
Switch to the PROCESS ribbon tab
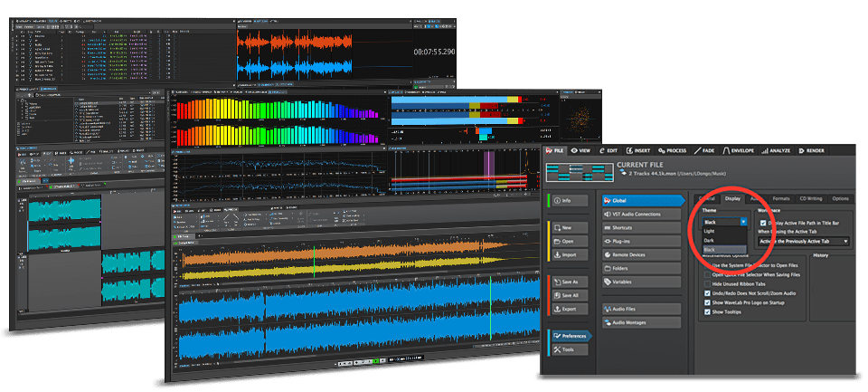[673, 150]
